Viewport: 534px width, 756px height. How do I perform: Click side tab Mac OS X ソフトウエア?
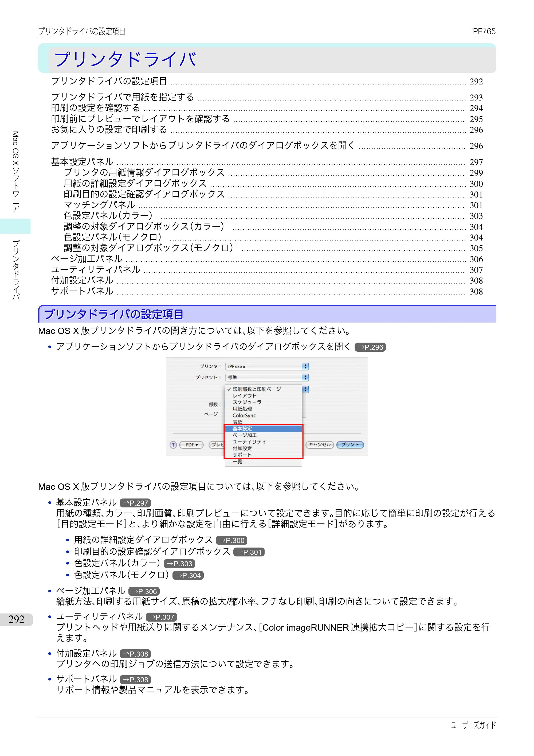pyautogui.click(x=15, y=172)
